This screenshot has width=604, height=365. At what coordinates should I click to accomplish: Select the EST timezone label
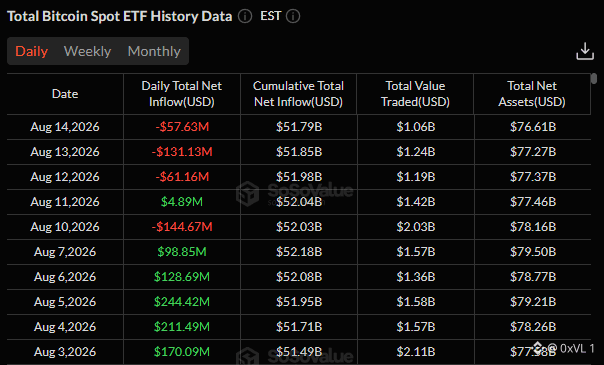pos(270,16)
